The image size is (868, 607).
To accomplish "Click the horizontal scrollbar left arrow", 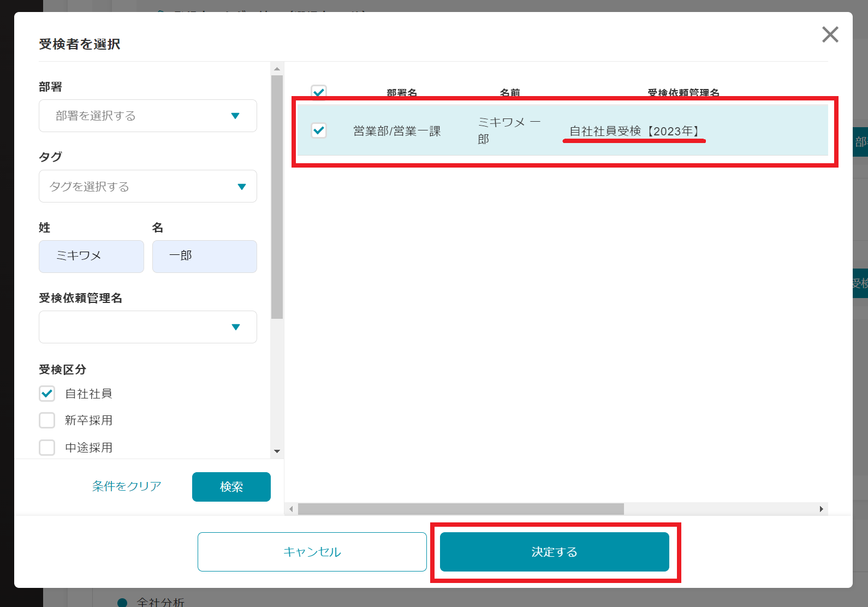I will tap(291, 509).
